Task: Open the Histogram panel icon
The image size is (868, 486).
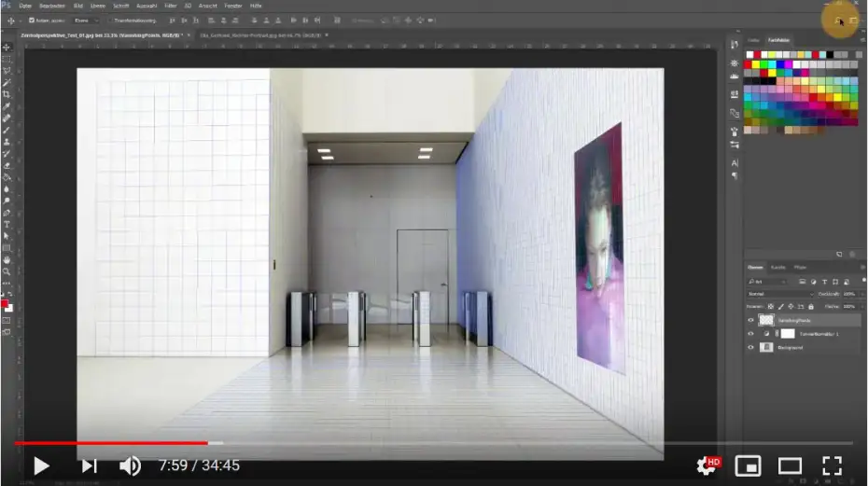Action: [x=734, y=76]
